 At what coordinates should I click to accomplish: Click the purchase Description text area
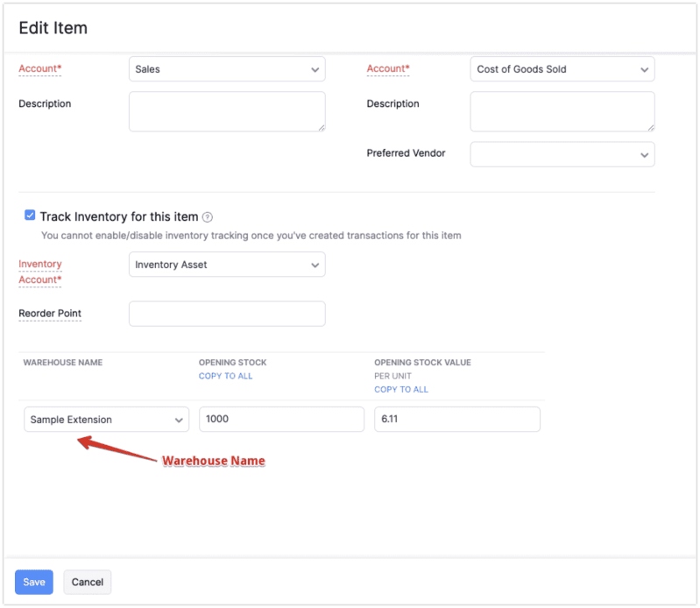562,111
